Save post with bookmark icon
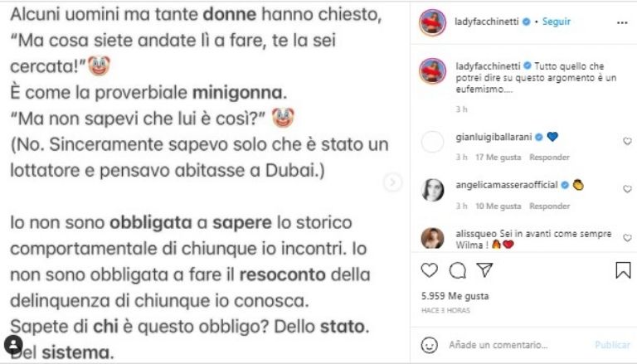 [623, 270]
